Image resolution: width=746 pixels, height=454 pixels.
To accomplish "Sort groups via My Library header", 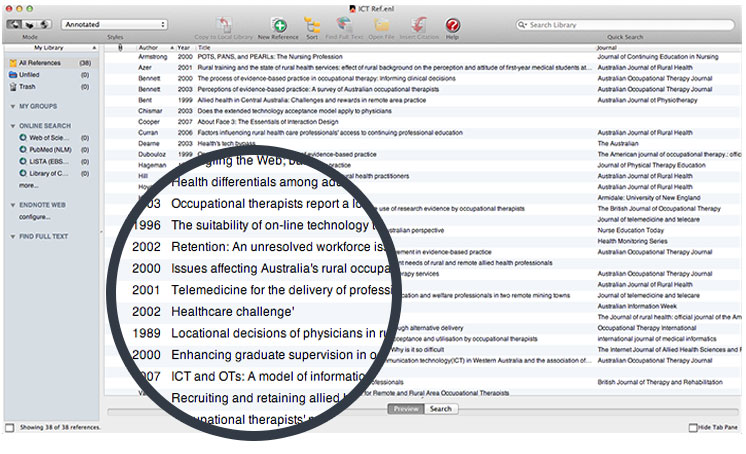I will tap(51, 48).
